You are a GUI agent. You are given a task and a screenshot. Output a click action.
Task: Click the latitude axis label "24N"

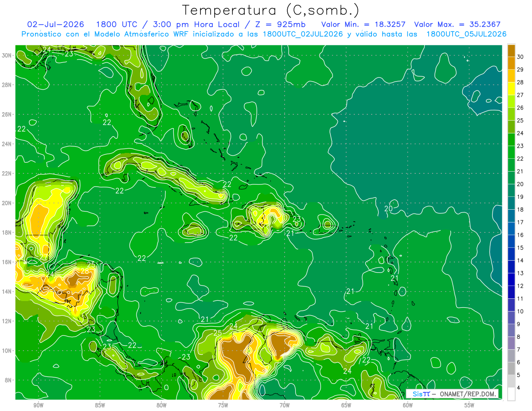(7, 144)
